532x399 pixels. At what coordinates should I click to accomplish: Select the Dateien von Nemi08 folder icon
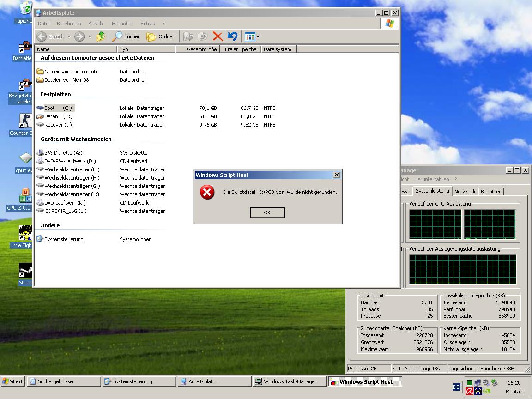40,80
